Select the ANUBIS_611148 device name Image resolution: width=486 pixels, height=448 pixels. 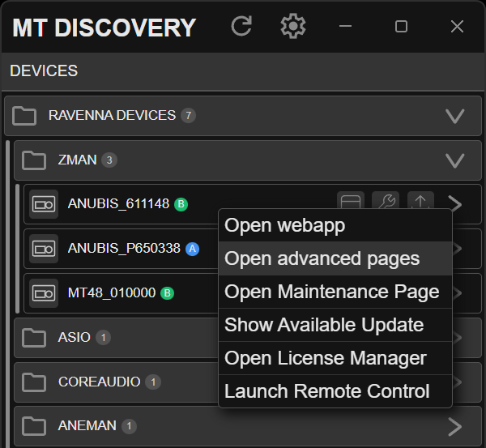(119, 204)
